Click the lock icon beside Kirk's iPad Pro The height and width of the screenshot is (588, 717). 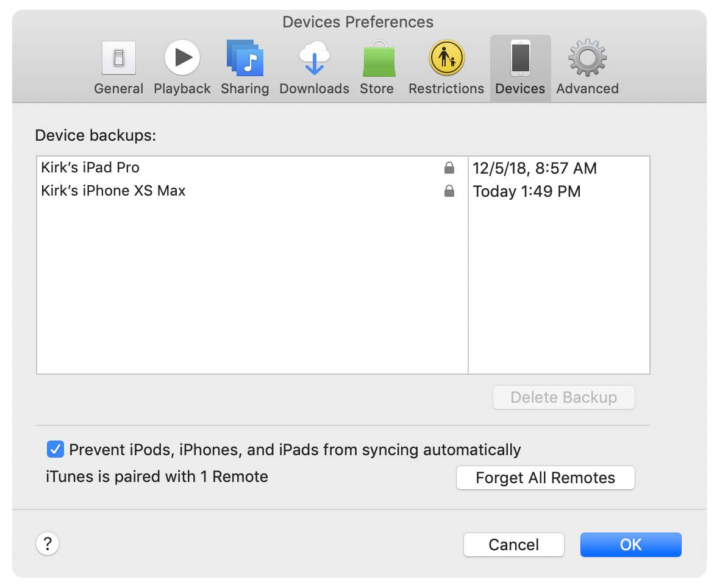pyautogui.click(x=449, y=168)
